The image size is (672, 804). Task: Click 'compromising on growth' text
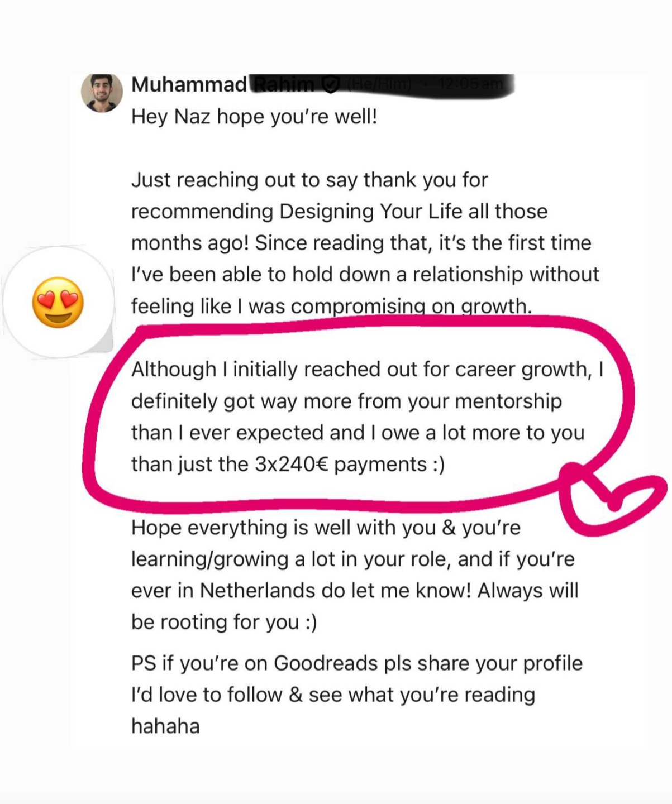(x=411, y=307)
